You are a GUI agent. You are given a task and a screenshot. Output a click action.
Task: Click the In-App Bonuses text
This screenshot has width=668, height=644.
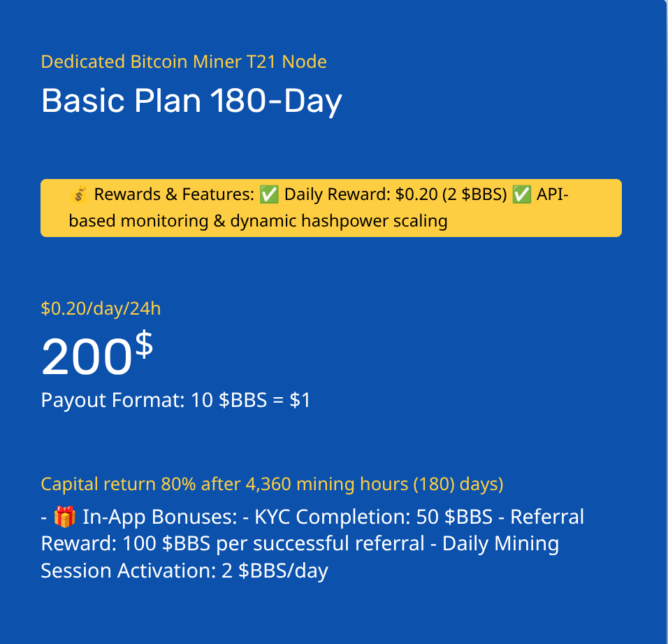[x=160, y=517]
